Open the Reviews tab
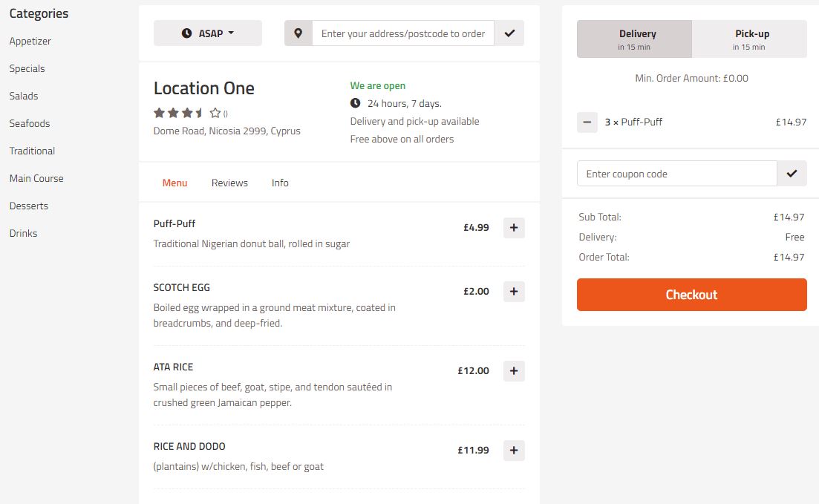 (x=229, y=183)
